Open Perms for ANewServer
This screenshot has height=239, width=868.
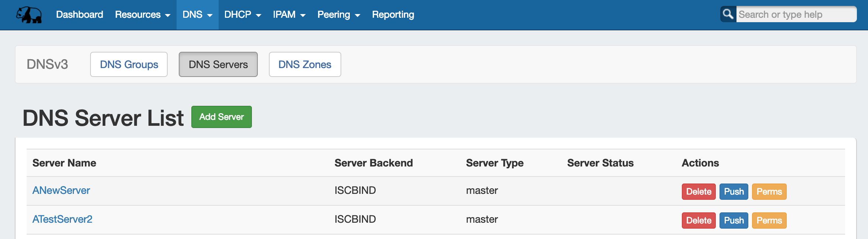click(769, 192)
